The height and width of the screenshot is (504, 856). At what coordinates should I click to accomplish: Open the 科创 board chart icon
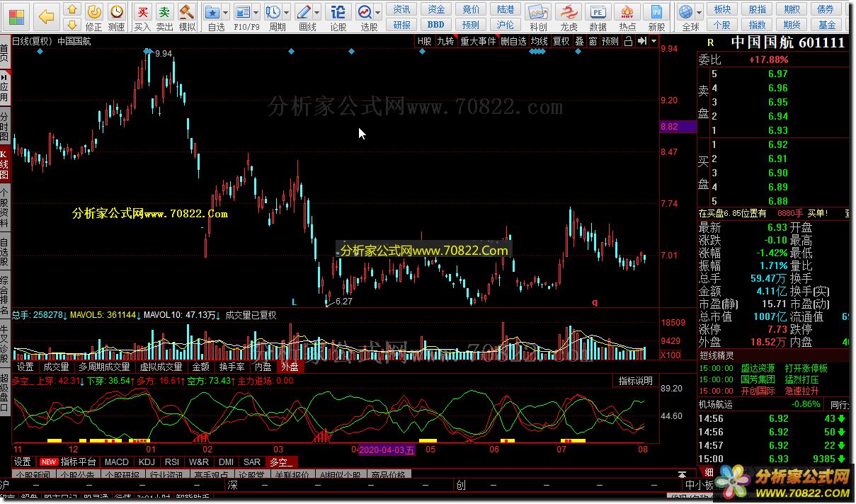(x=539, y=12)
